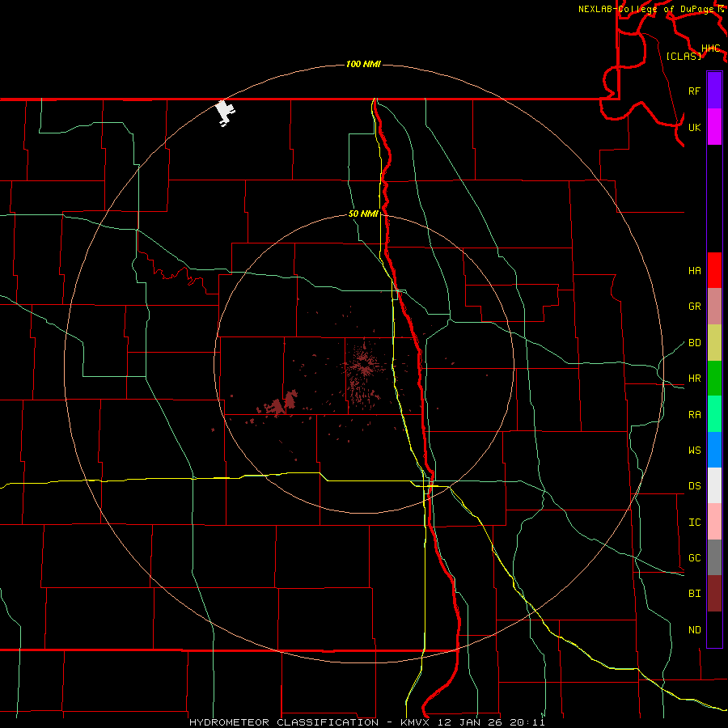Click the GC gray legend swatch
The width and height of the screenshot is (728, 728).
(714, 557)
